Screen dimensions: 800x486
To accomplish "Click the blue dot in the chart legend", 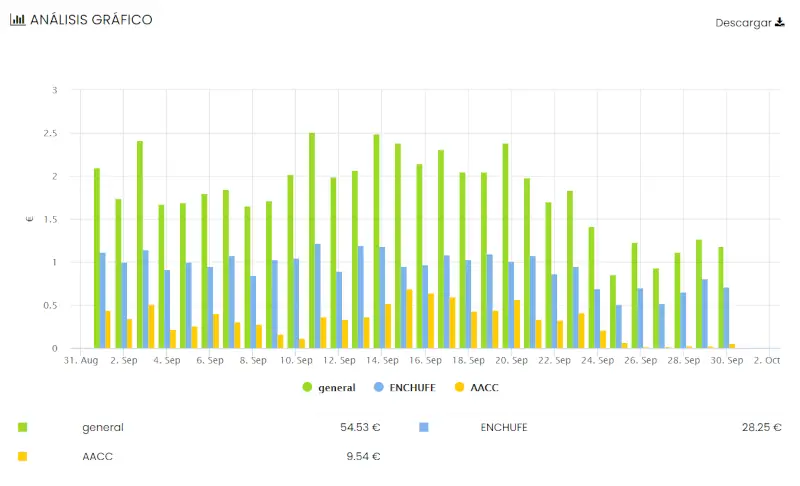I will (x=379, y=387).
